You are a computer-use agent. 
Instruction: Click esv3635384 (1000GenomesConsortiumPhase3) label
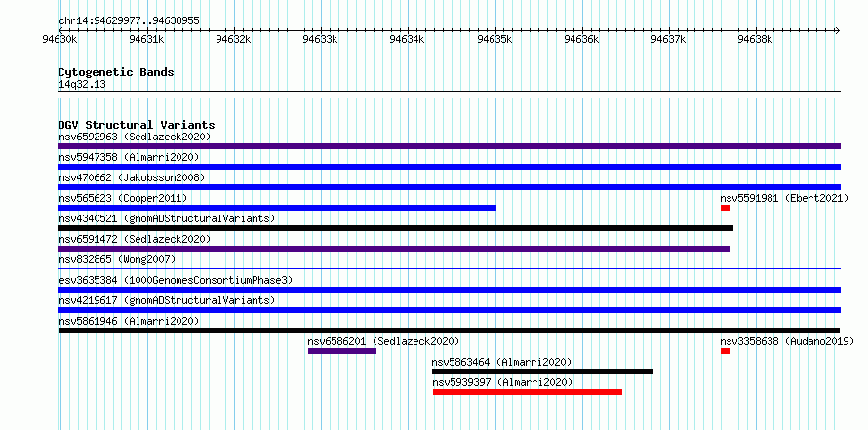(176, 280)
